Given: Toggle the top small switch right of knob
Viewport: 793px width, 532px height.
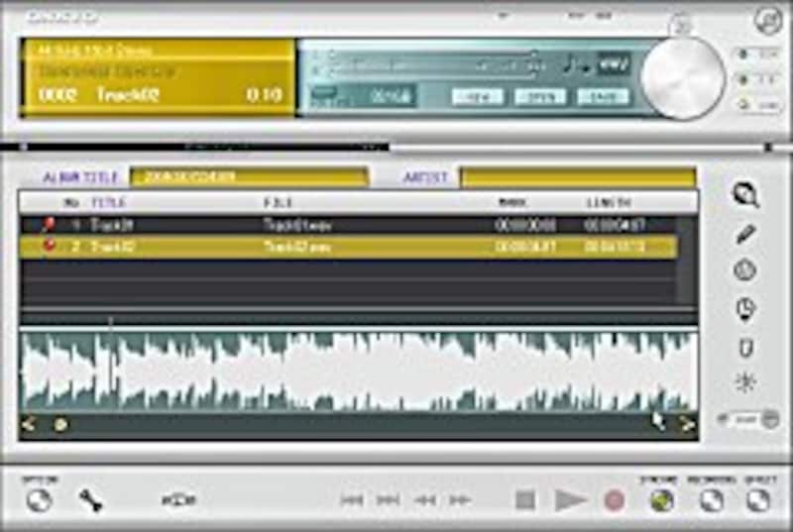Looking at the screenshot, I should coord(756,54).
